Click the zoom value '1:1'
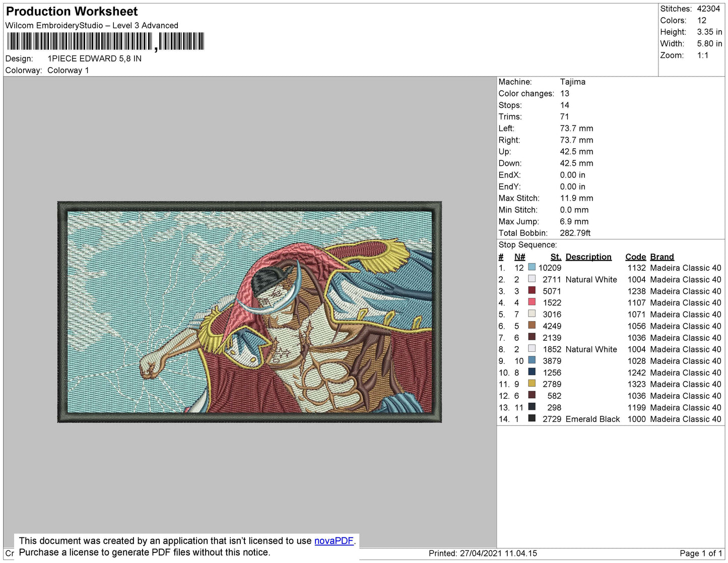Viewport: 728px width, 563px height. [x=703, y=55]
